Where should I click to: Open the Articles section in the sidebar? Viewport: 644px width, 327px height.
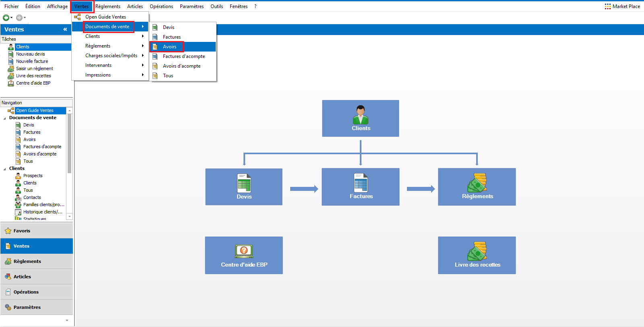point(37,277)
